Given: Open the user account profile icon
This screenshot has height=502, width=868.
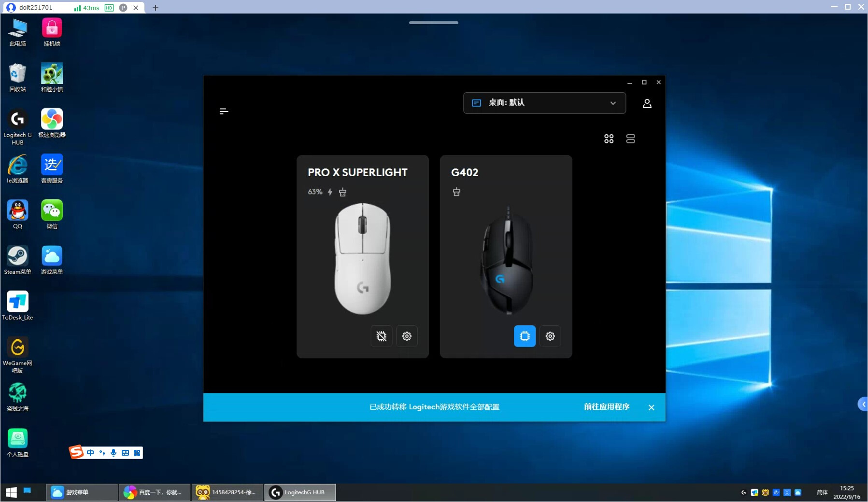Looking at the screenshot, I should 647,103.
